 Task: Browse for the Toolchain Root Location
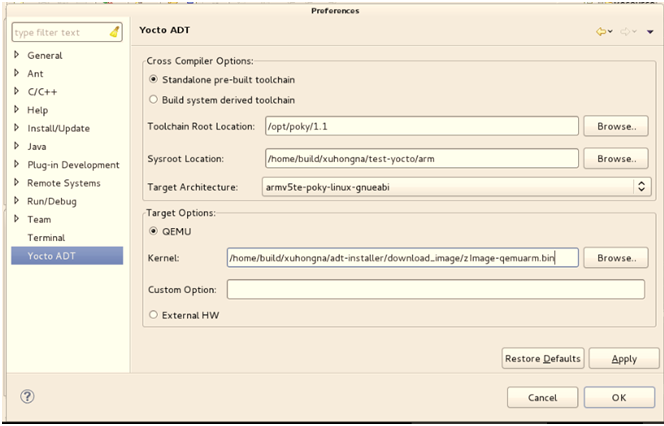[615, 127]
